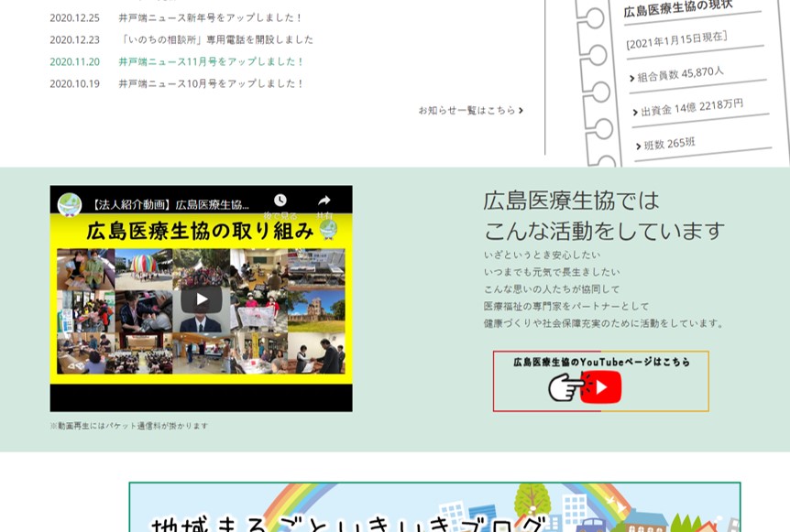Open お知らせ一覧はこちら news list link
This screenshot has height=532, width=790.
470,110
